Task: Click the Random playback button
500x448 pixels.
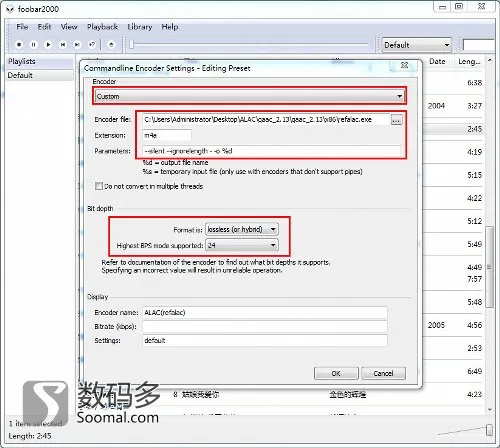Action: 92,44
